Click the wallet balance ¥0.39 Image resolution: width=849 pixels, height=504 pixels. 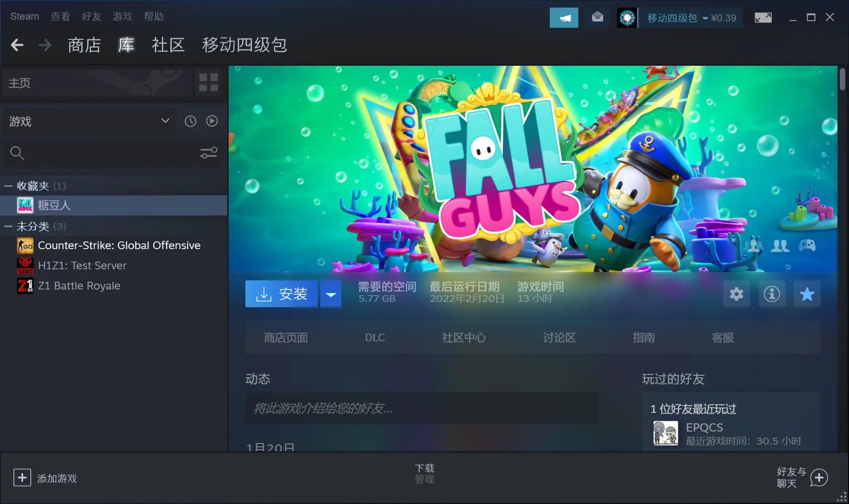tap(723, 18)
